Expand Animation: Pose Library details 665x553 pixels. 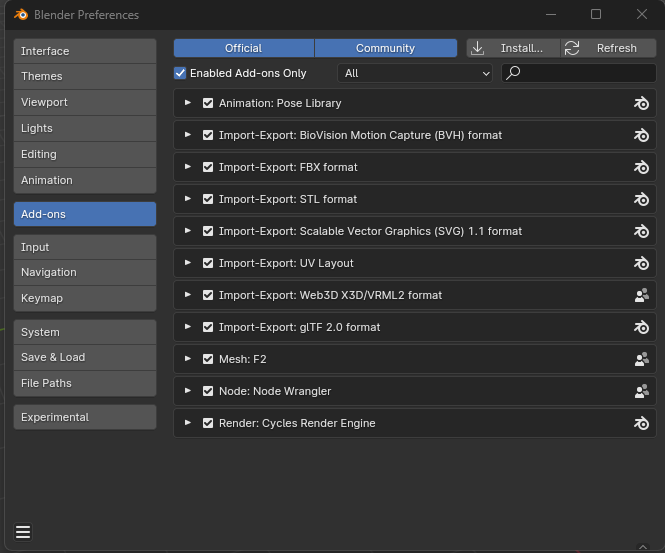pos(187,103)
